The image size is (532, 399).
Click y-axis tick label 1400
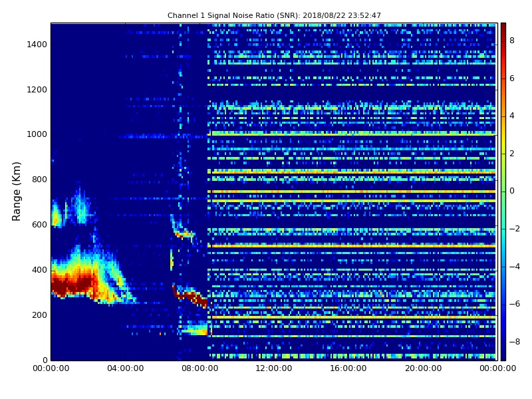coord(37,45)
